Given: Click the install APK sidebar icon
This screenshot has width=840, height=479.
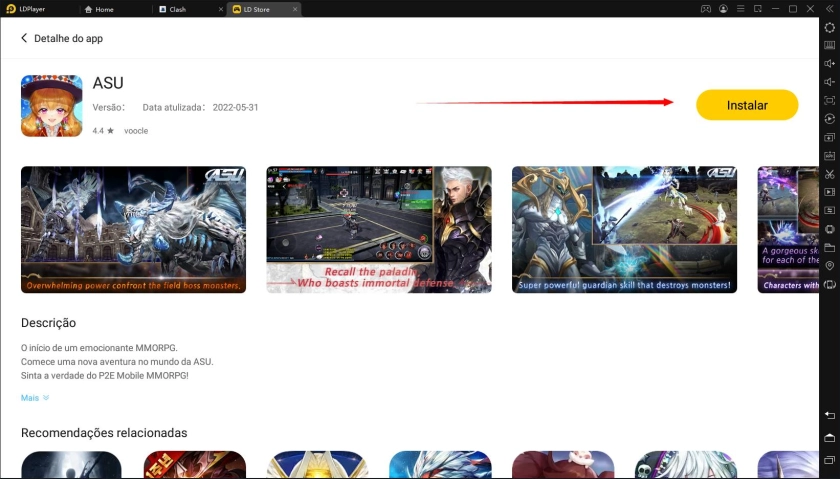Looking at the screenshot, I should [829, 155].
